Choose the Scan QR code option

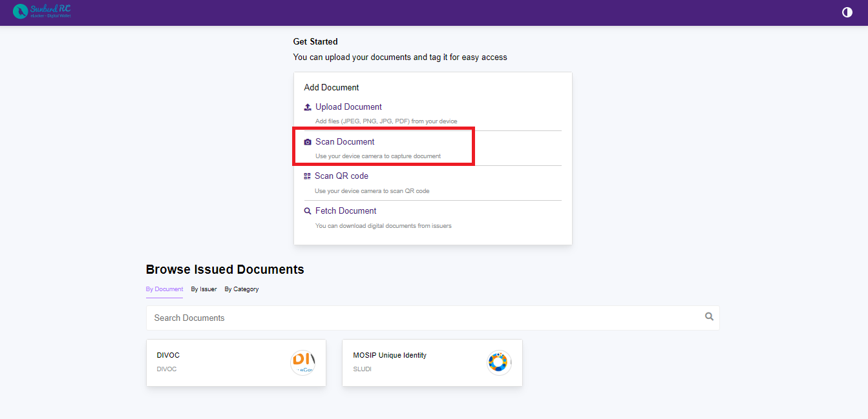341,176
